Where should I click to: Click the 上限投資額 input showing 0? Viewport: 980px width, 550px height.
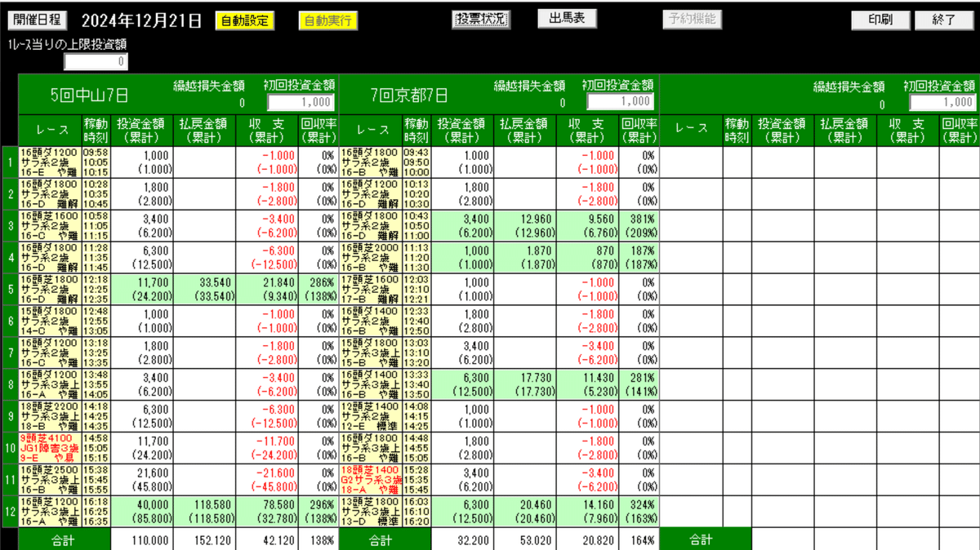pos(96,61)
